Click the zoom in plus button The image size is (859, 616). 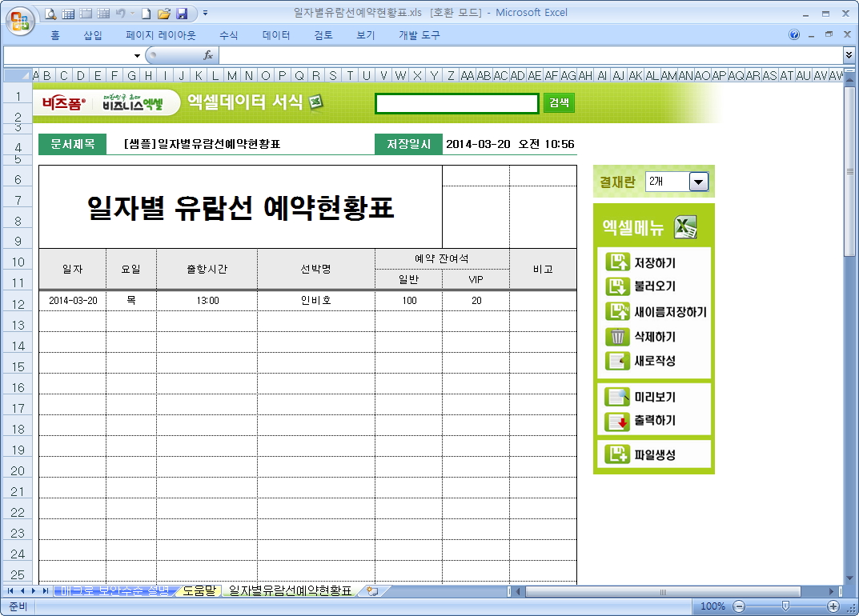(x=833, y=606)
